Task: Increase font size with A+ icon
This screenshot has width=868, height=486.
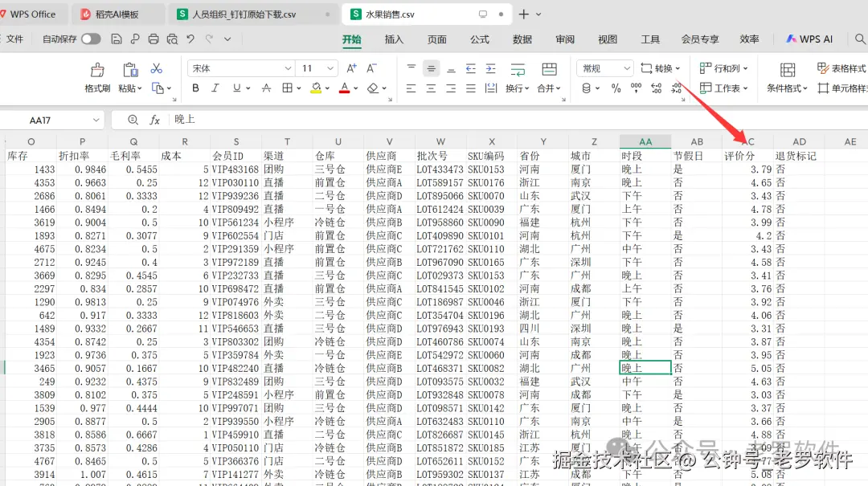Action: 351,68
